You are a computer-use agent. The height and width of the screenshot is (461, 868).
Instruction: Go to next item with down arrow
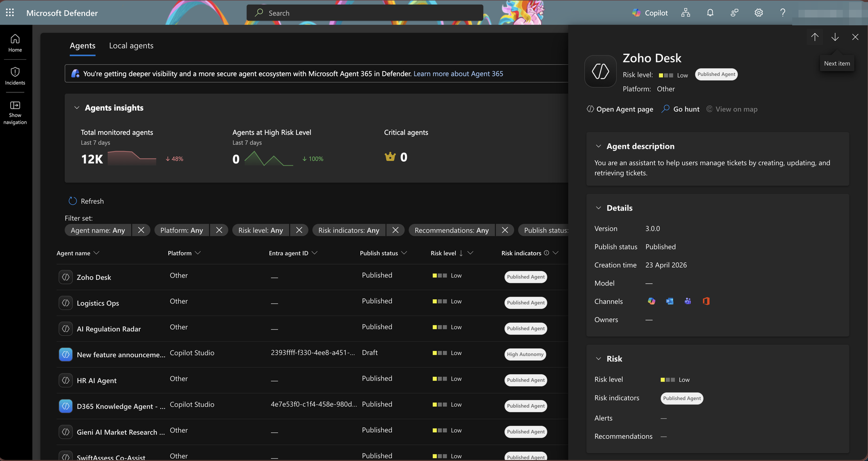[x=835, y=37]
